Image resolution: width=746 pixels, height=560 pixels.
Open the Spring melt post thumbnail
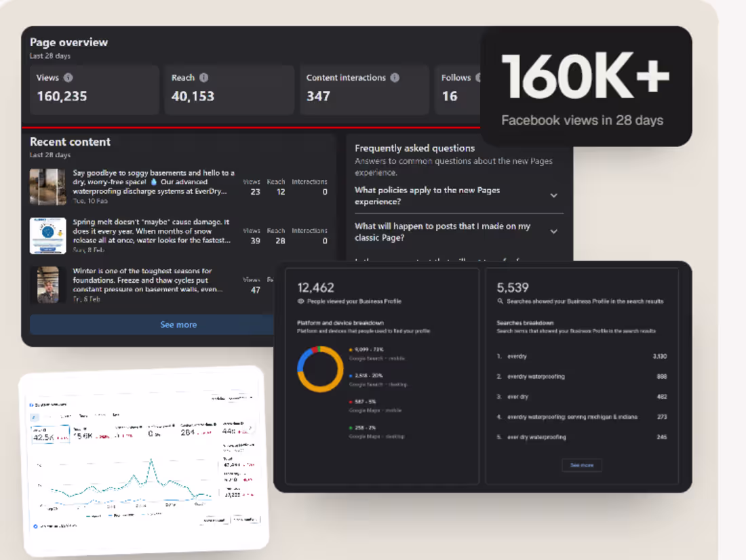47,235
